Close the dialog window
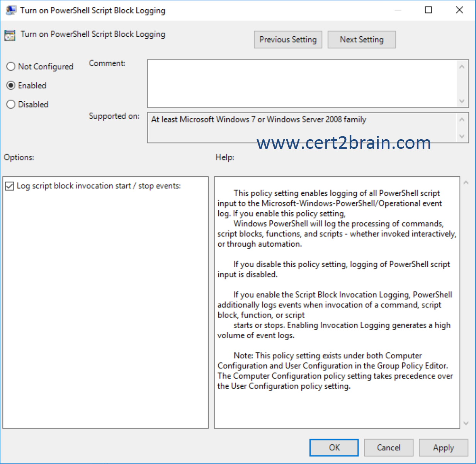Image resolution: width=476 pixels, height=464 pixels. [459, 10]
